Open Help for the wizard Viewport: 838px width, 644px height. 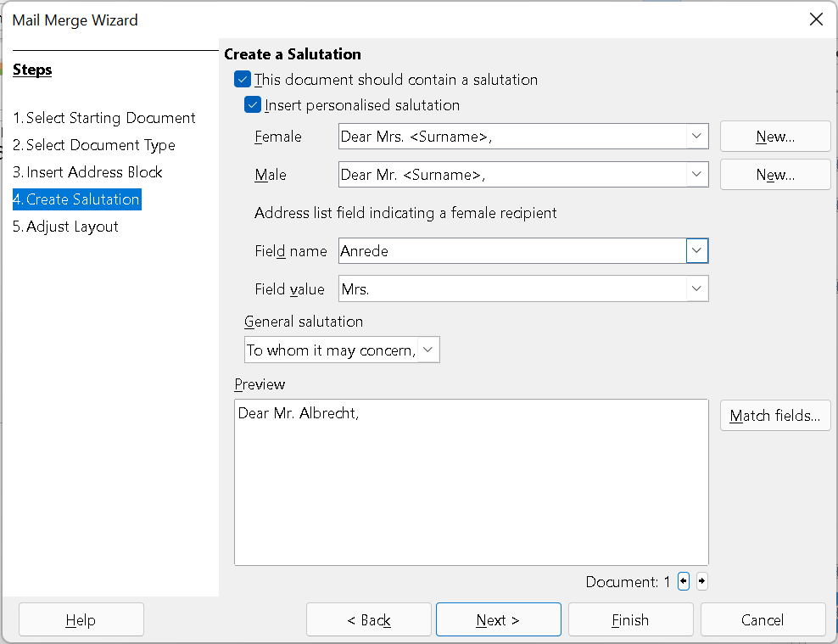81,619
